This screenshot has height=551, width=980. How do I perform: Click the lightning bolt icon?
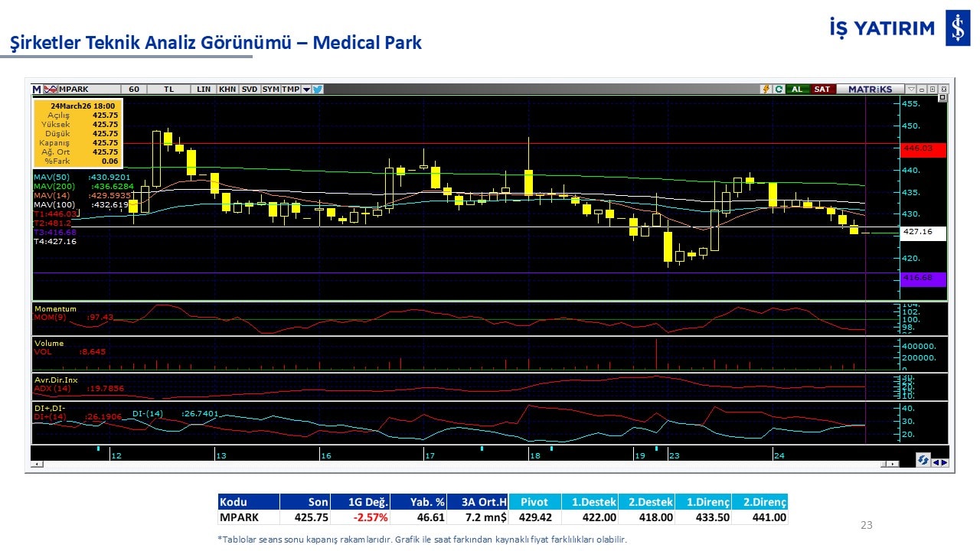(765, 89)
